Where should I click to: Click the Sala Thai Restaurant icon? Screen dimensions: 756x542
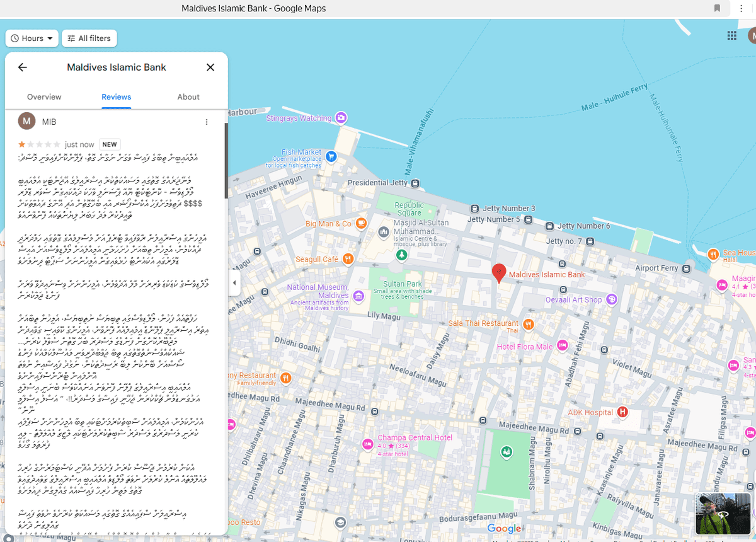point(528,324)
